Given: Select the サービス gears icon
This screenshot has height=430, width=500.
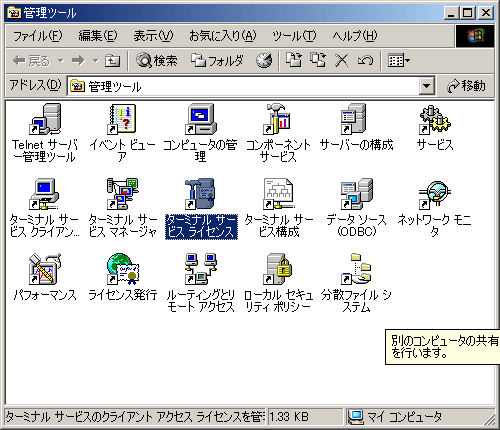Looking at the screenshot, I should 434,119.
